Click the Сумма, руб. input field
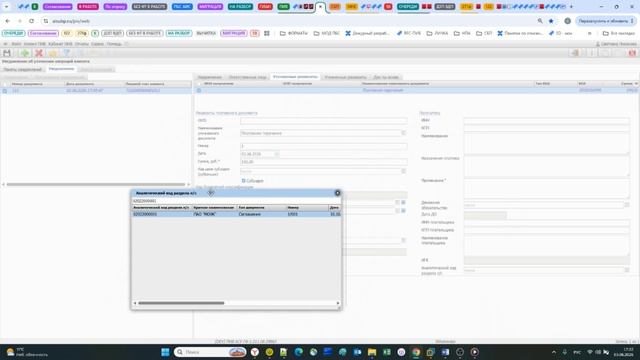This screenshot has width=640, height=360. [x=324, y=162]
